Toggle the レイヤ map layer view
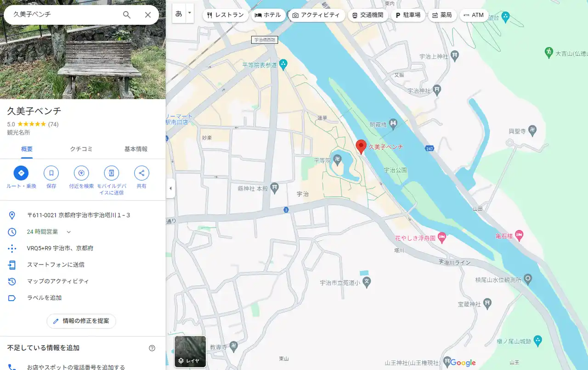The image size is (588, 370). coord(190,352)
